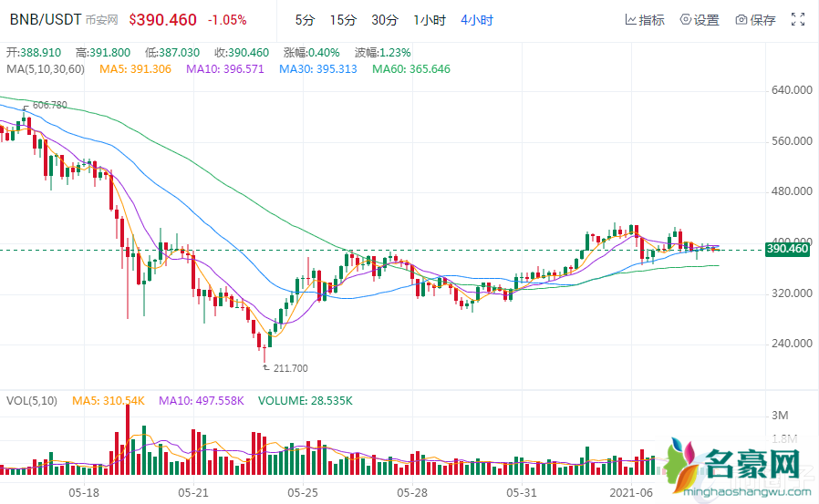Click the indicator chart icon
This screenshot has width=819, height=504.
click(x=630, y=20)
